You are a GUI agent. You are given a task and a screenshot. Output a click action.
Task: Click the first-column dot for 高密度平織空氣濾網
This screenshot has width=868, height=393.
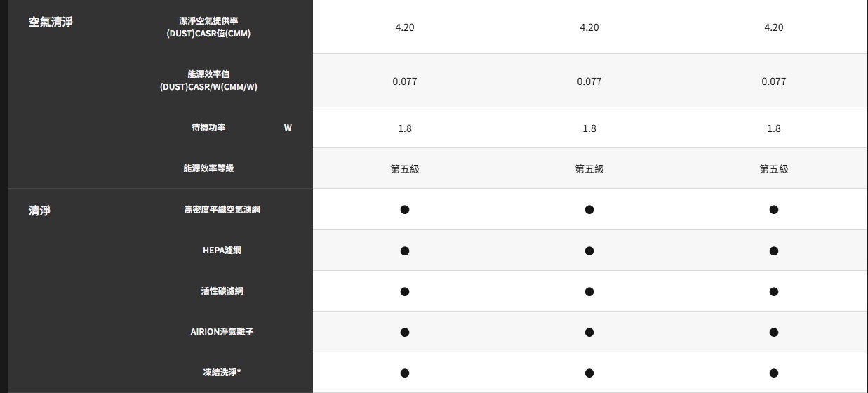pyautogui.click(x=405, y=210)
